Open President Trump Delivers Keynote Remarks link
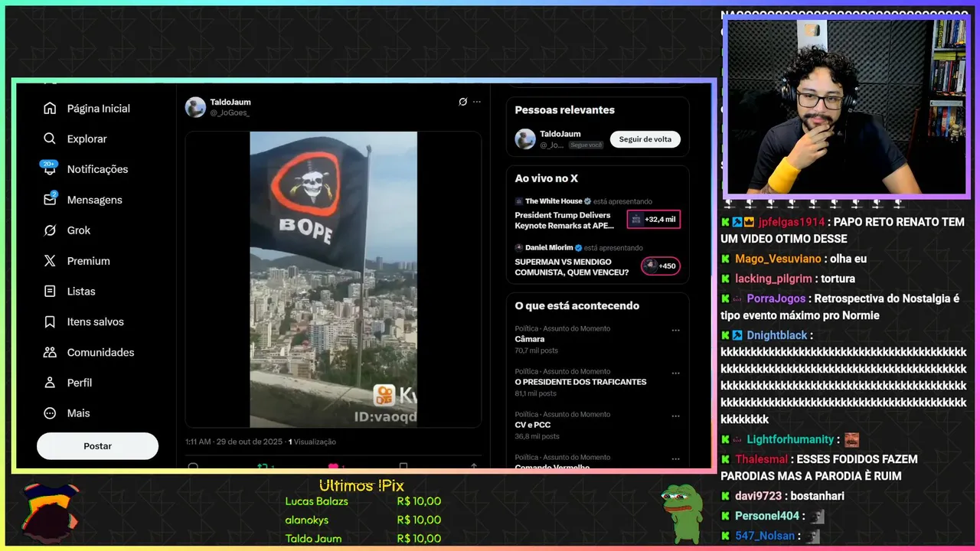This screenshot has height=551, width=980. click(x=565, y=220)
